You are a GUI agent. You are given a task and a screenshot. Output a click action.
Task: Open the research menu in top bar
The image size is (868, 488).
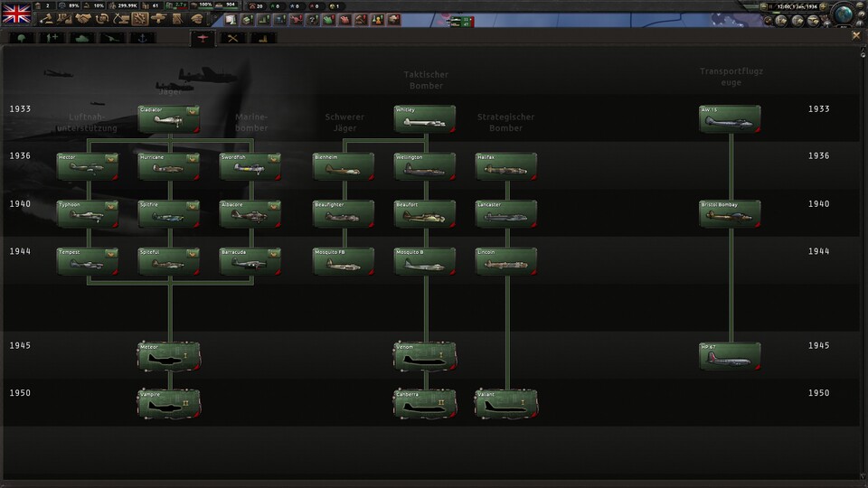[140, 19]
